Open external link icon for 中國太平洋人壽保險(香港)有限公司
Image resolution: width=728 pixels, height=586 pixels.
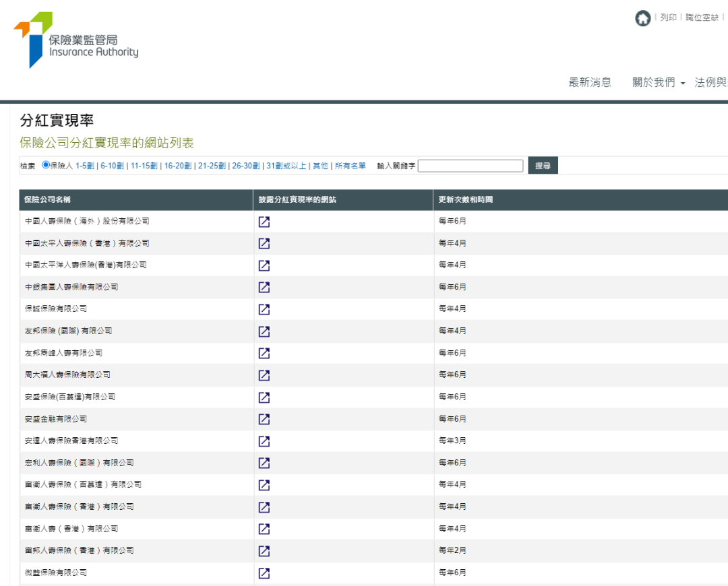[264, 265]
